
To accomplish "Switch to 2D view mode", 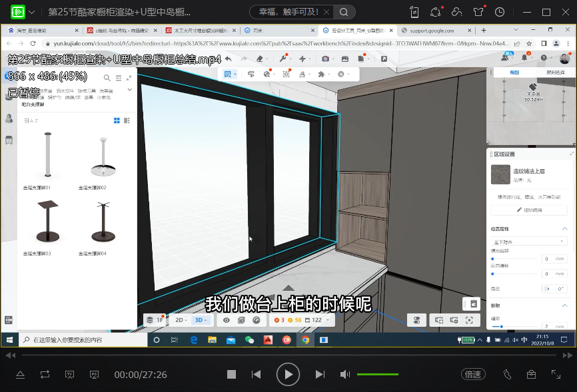I will point(180,320).
